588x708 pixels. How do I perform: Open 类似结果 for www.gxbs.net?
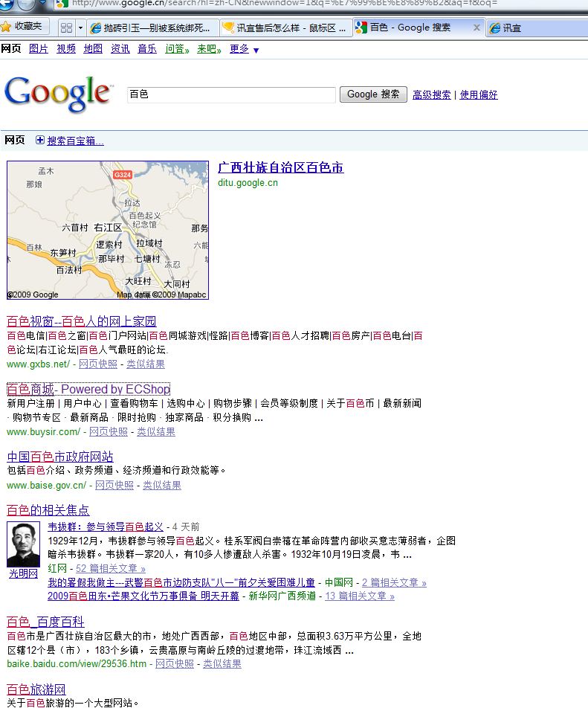[x=145, y=364]
